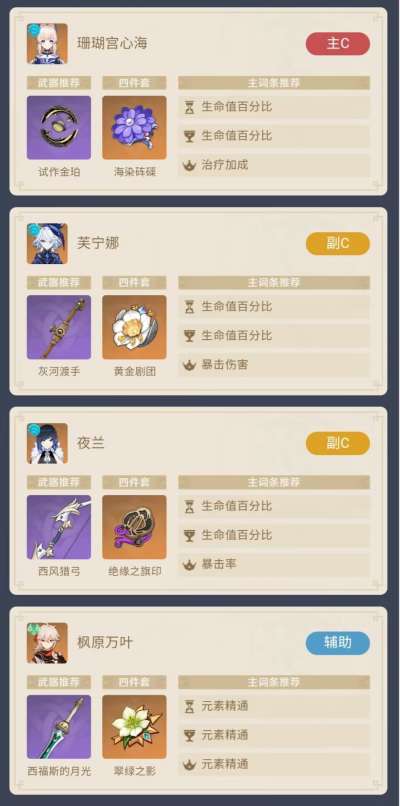Open the 绝缘之旗印 artifact icon
Viewport: 400px width, 806px height.
[134, 527]
